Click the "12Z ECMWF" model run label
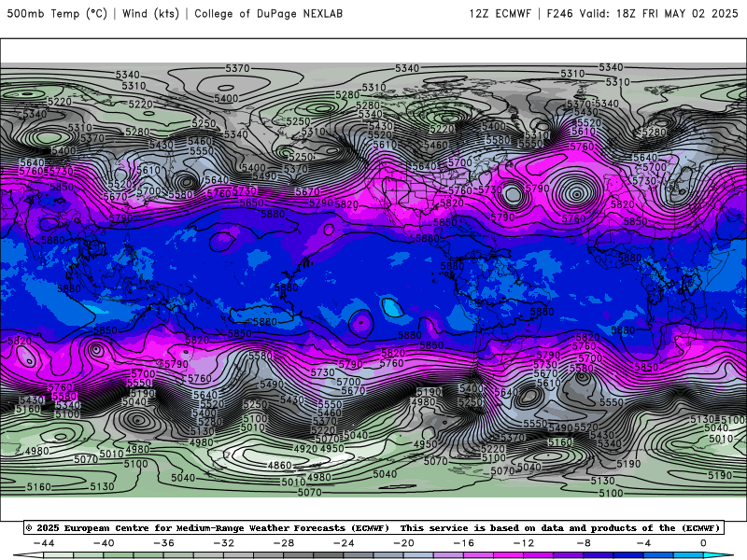747x560 pixels. point(500,14)
